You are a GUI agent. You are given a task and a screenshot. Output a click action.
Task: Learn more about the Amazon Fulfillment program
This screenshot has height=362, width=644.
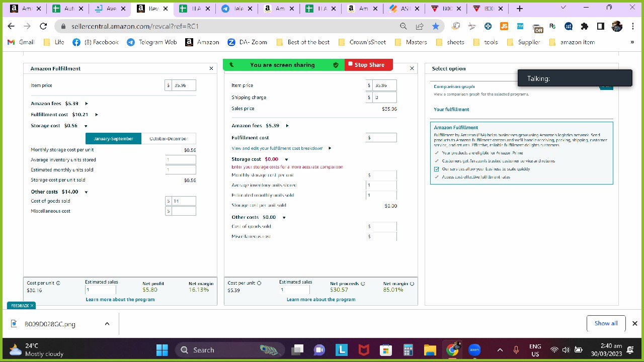(x=120, y=300)
